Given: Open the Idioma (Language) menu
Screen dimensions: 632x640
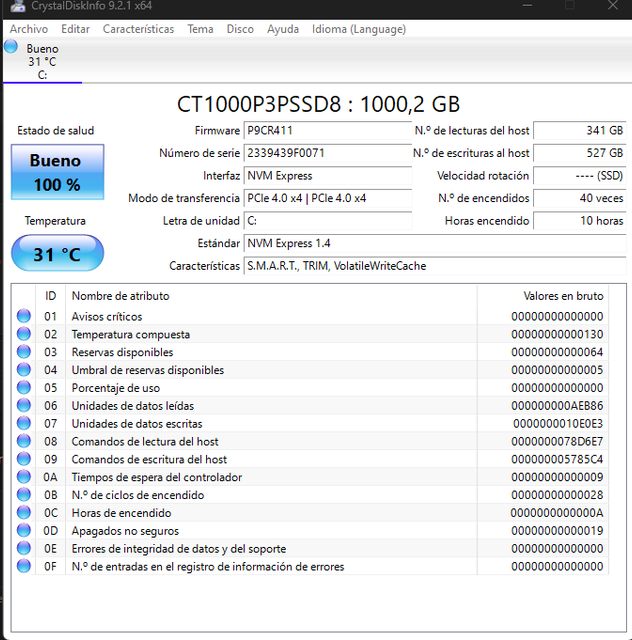Looking at the screenshot, I should (359, 29).
